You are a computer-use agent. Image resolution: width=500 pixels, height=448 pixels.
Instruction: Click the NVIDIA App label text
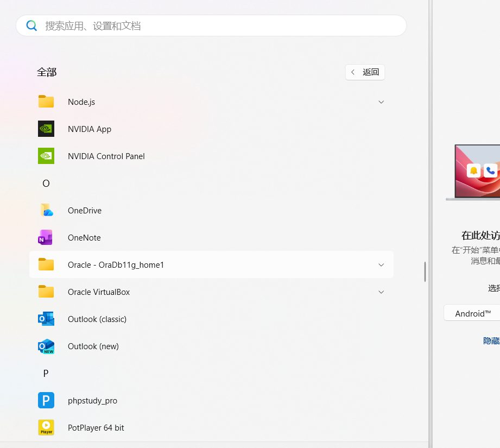point(90,129)
